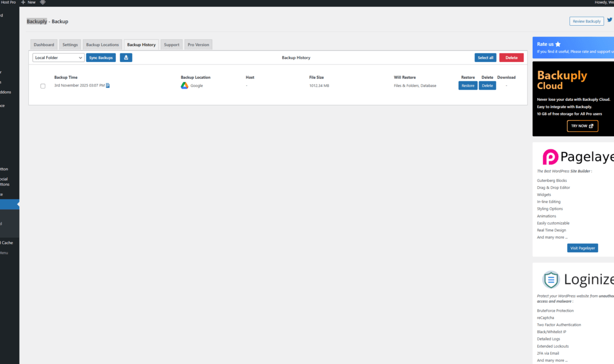Switch to the Backup Locations tab
This screenshot has height=364, width=614.
[102, 45]
